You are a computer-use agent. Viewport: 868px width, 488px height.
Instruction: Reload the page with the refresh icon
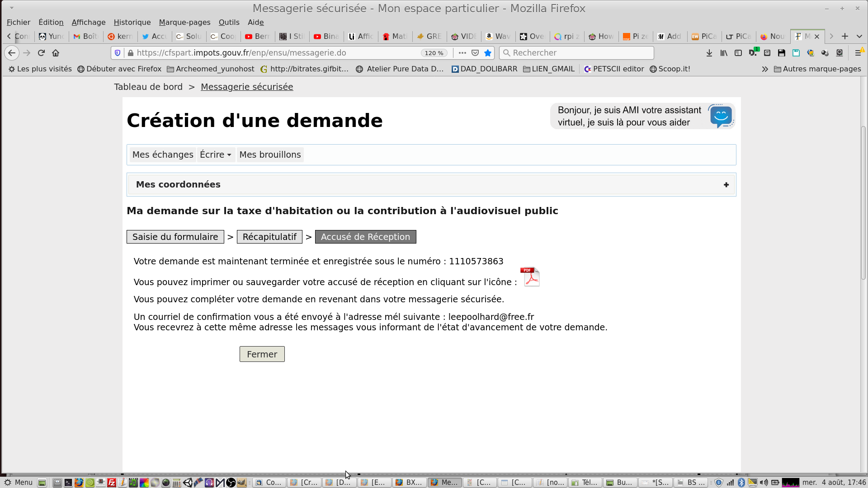41,53
